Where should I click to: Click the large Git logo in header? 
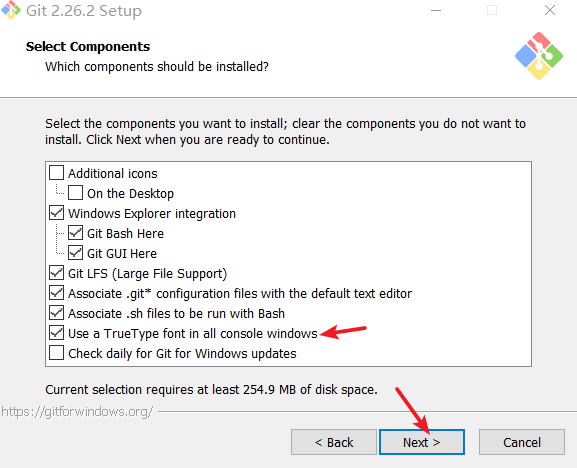coord(539,56)
